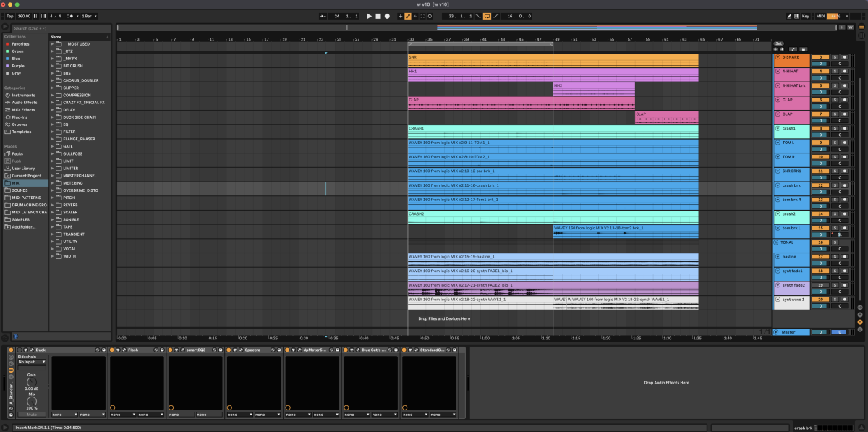Open Instruments category in browser
868x432 pixels.
click(x=23, y=95)
